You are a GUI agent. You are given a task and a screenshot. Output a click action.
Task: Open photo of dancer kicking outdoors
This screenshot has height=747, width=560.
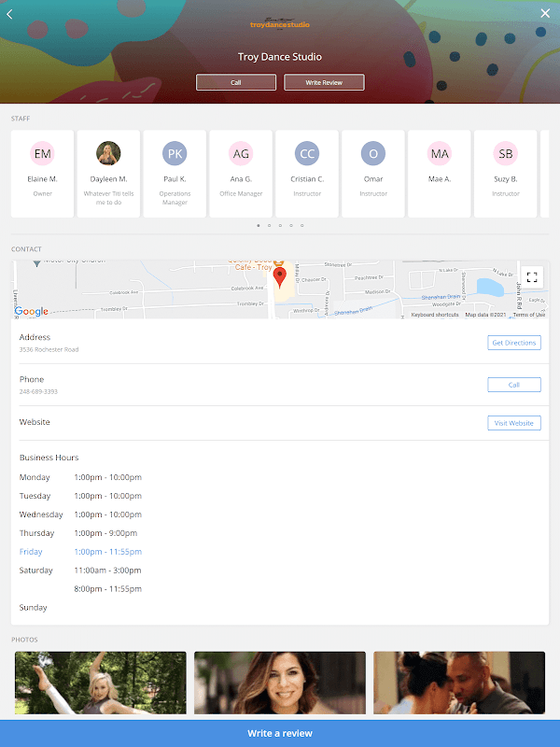pos(101,683)
